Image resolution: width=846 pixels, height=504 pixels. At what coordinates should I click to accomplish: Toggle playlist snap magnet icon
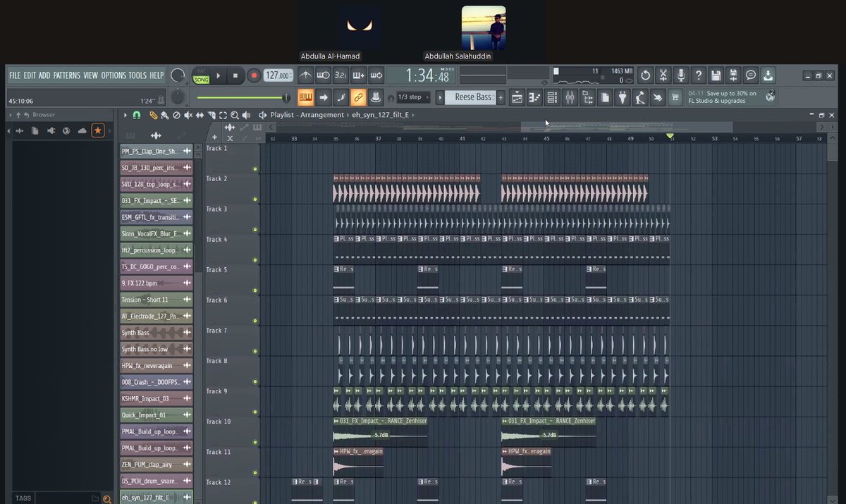pyautogui.click(x=137, y=115)
